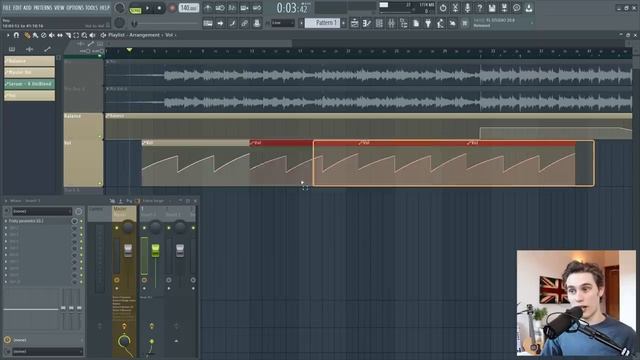The height and width of the screenshot is (360, 640).
Task: Open the FILE menu
Action: 7,8
